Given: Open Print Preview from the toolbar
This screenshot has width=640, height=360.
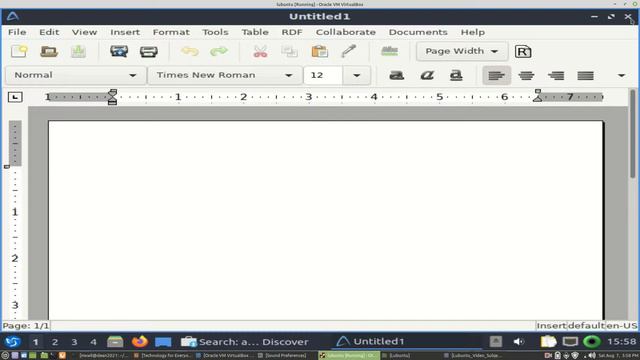Looking at the screenshot, I should [119, 51].
